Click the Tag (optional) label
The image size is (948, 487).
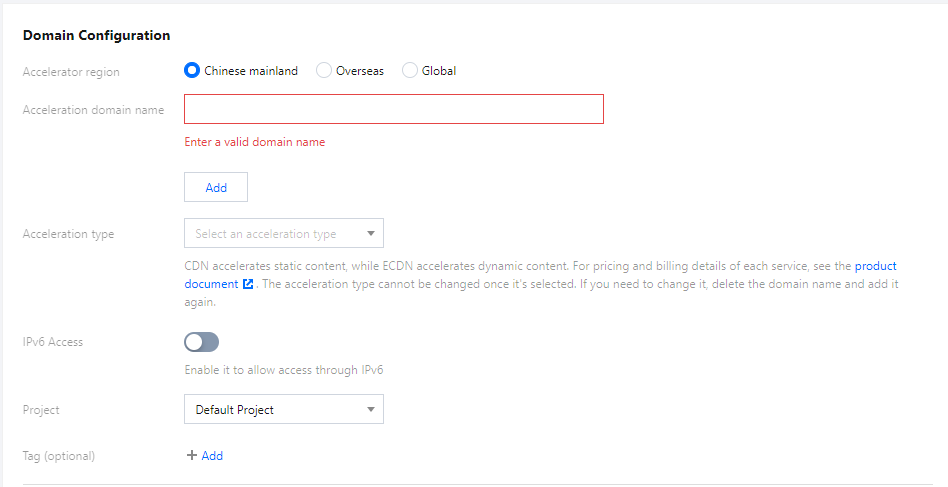click(58, 456)
